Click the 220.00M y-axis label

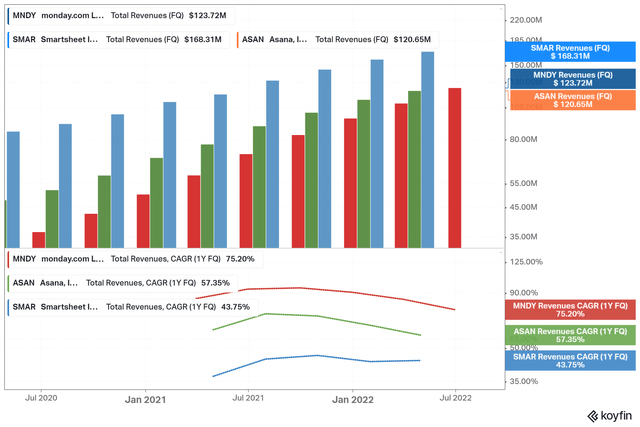[526, 20]
